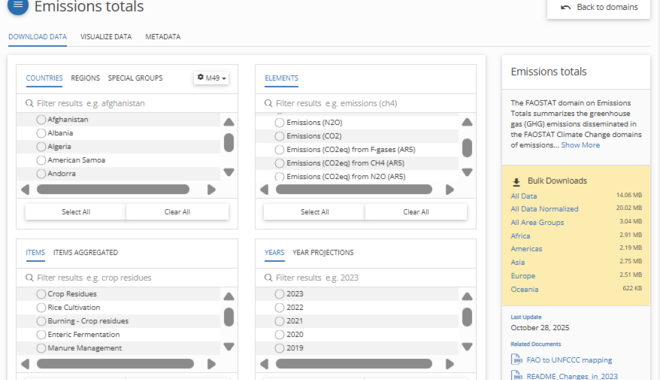Switch to Items Aggregated tab
Viewport: 660px width, 380px height.
pos(85,252)
